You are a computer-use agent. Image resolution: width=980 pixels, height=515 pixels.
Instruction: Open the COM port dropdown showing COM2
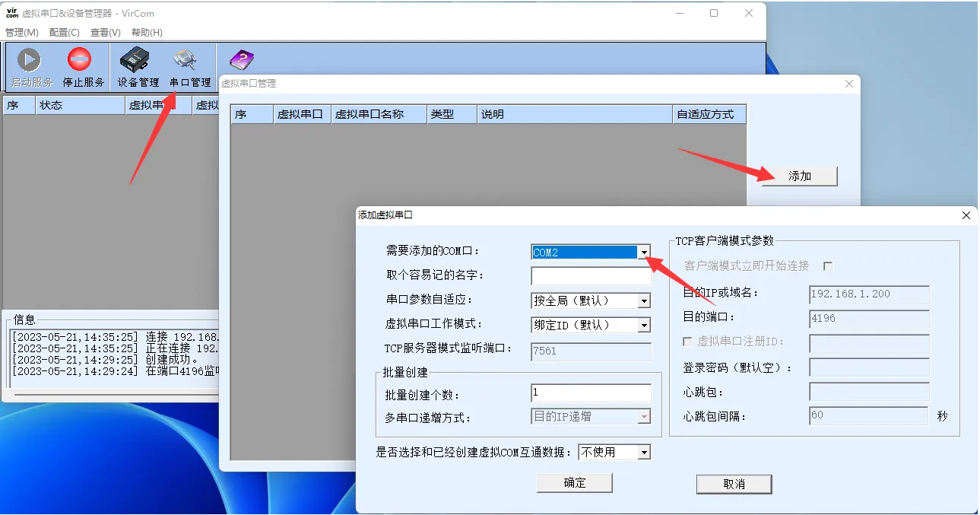[645, 251]
